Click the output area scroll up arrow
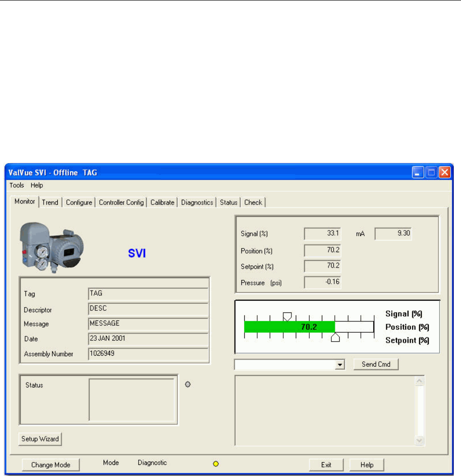The width and height of the screenshot is (461, 476). click(x=420, y=381)
